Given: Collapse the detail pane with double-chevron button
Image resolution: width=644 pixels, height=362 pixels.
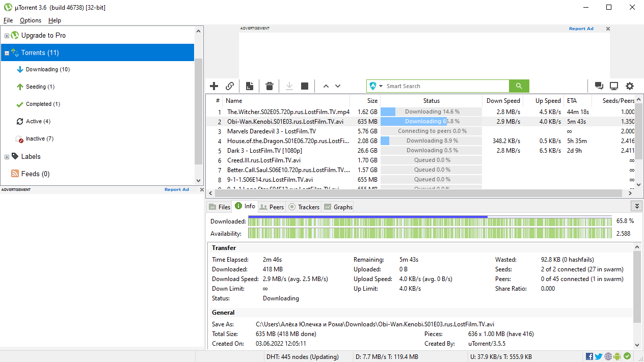Looking at the screenshot, I should 636,206.
